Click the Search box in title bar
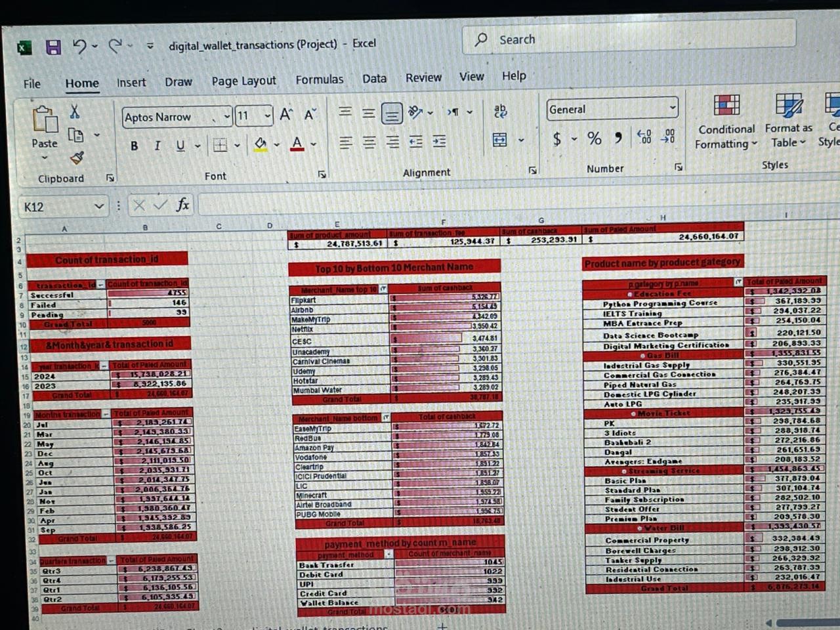This screenshot has height=630, width=840. click(x=629, y=39)
